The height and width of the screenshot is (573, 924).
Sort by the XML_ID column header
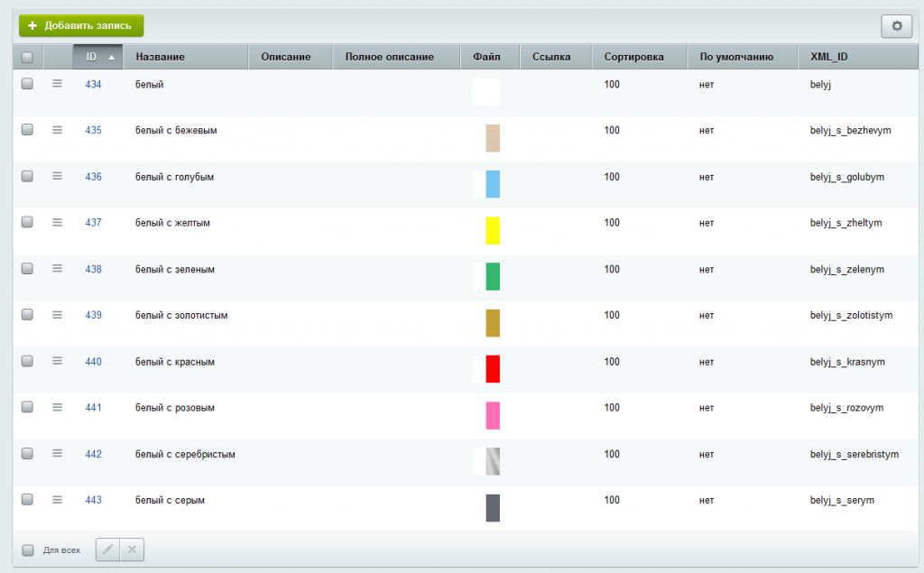857,57
